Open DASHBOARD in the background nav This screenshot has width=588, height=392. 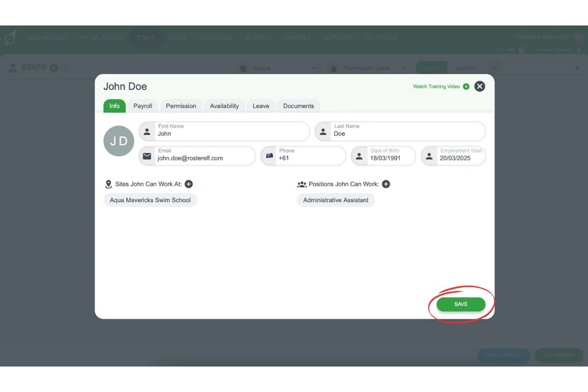coord(47,38)
